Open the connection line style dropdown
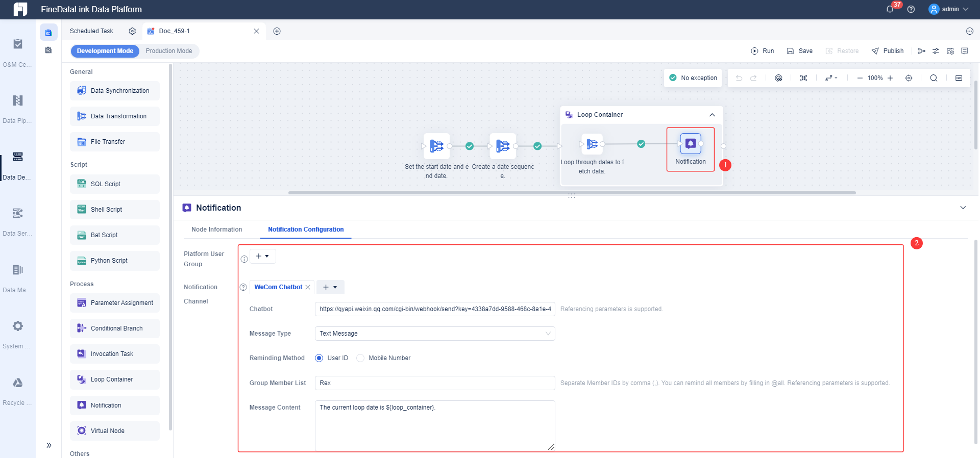Image resolution: width=980 pixels, height=458 pixels. click(831, 78)
